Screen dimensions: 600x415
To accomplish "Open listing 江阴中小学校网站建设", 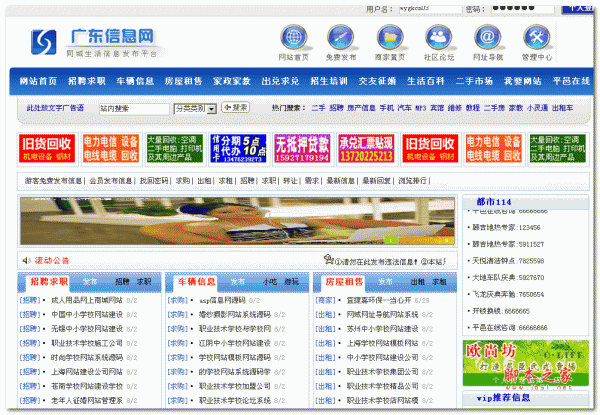I will [x=235, y=343].
